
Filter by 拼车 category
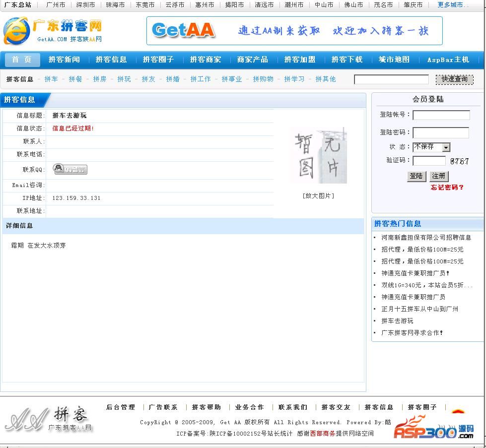pos(51,79)
